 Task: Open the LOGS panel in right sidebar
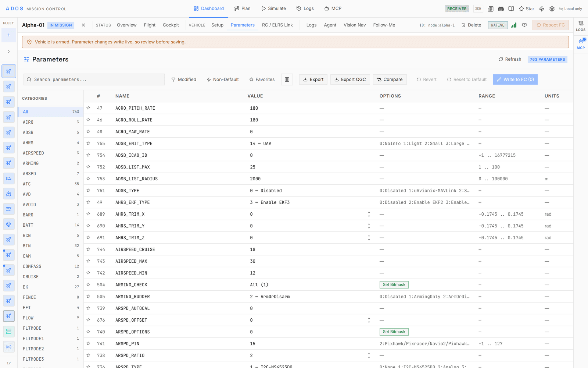point(581,26)
